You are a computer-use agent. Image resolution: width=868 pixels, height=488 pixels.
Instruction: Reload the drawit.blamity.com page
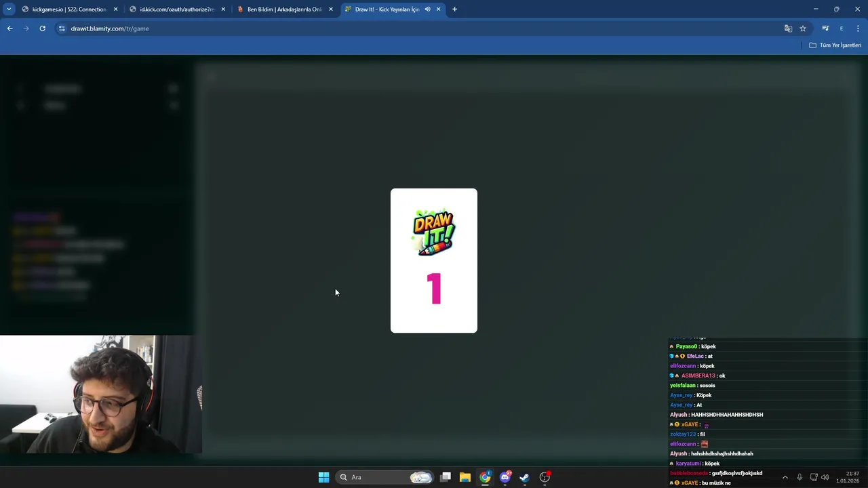pyautogui.click(x=42, y=28)
